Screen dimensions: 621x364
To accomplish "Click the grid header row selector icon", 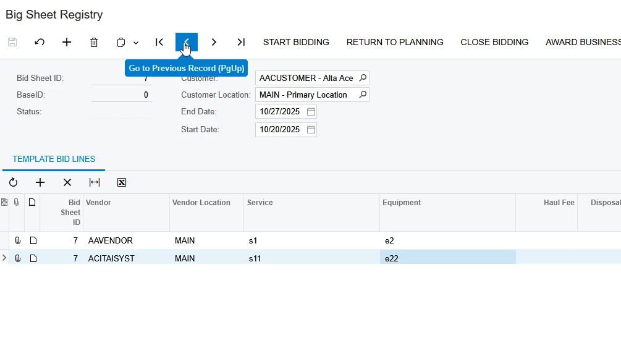I will (x=4, y=203).
